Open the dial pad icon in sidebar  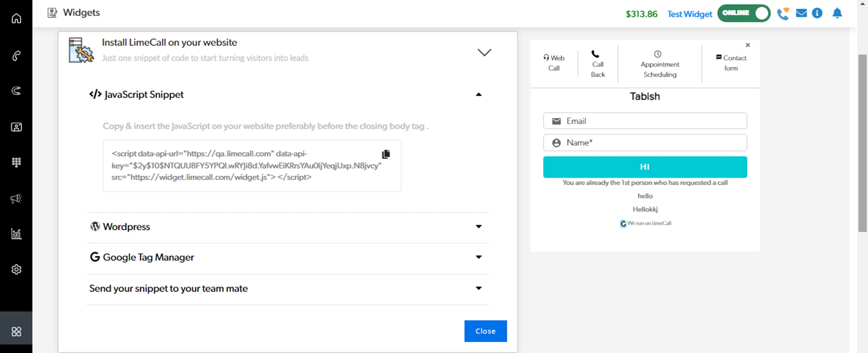[x=16, y=162]
